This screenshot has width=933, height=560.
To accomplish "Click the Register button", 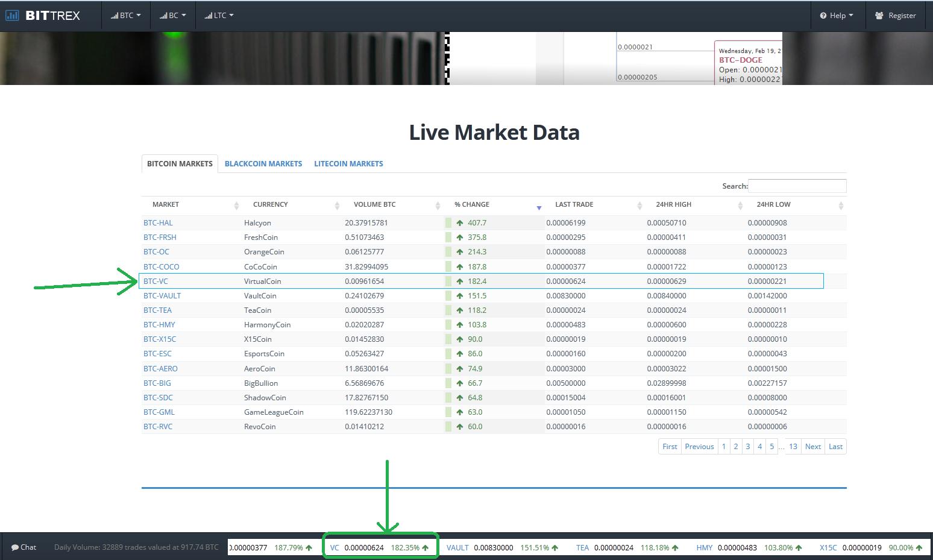I will (x=896, y=16).
